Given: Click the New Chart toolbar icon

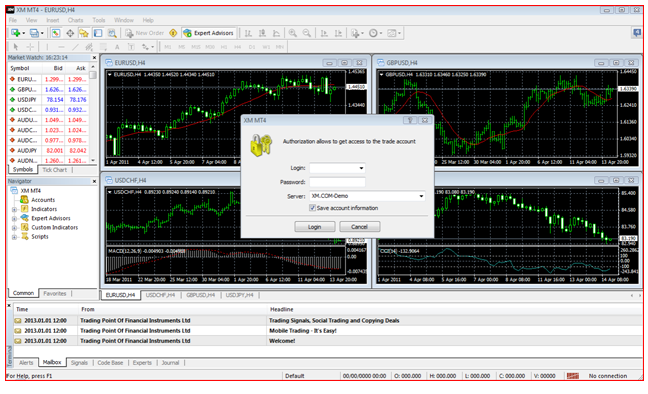Looking at the screenshot, I should point(17,33).
